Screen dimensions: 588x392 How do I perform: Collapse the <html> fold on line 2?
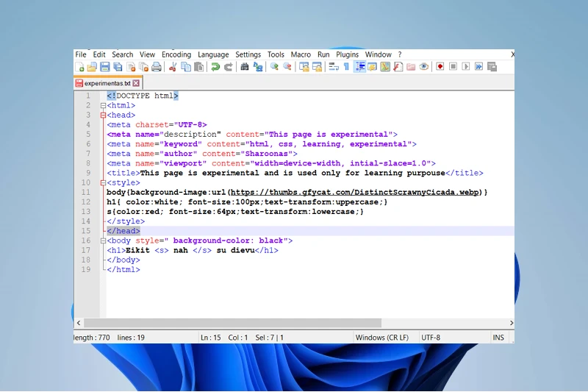[103, 106]
